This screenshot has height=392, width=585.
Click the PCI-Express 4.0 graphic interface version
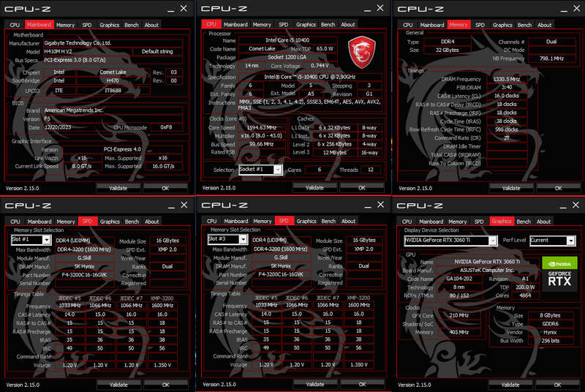pyautogui.click(x=122, y=149)
